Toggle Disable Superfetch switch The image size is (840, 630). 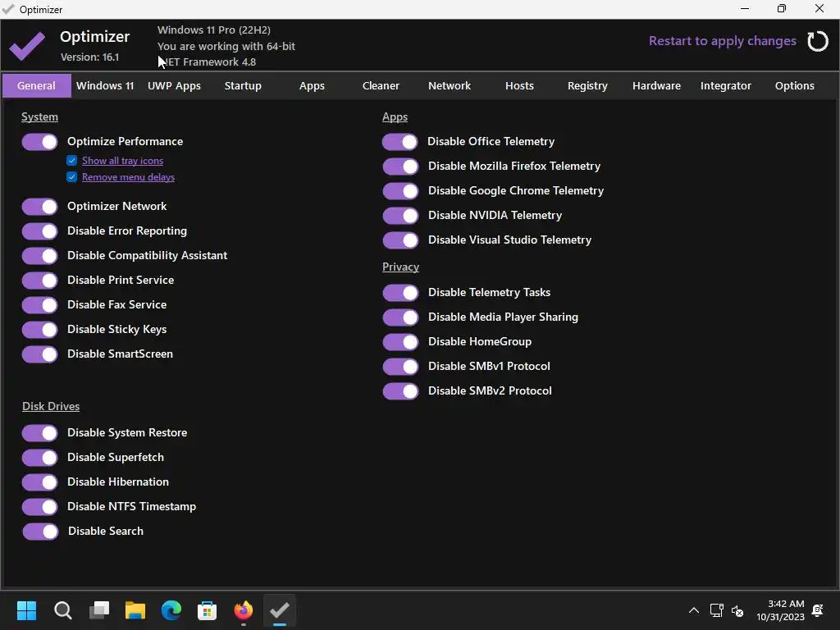[x=39, y=458]
